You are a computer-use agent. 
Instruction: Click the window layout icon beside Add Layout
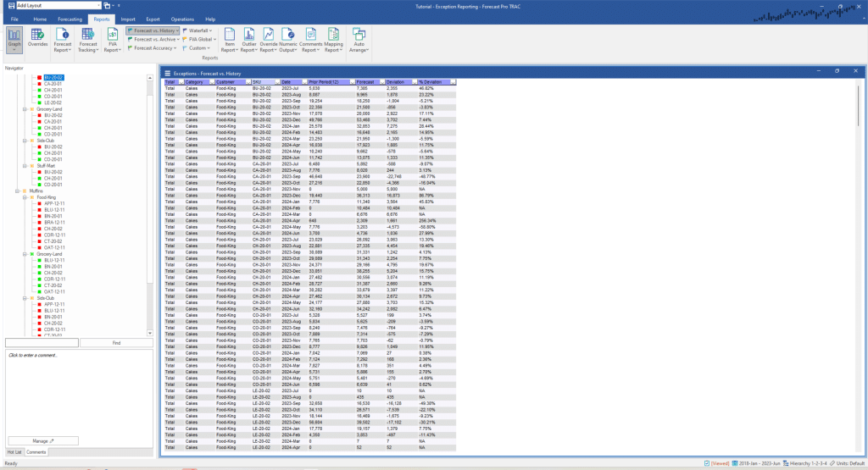point(107,6)
